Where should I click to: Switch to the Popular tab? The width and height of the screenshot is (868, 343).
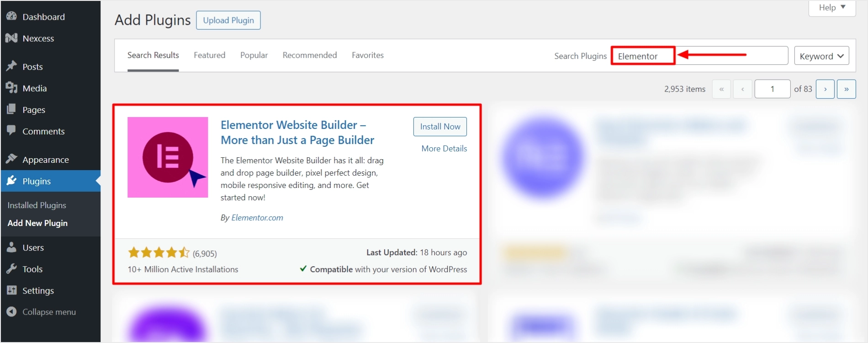click(x=254, y=55)
